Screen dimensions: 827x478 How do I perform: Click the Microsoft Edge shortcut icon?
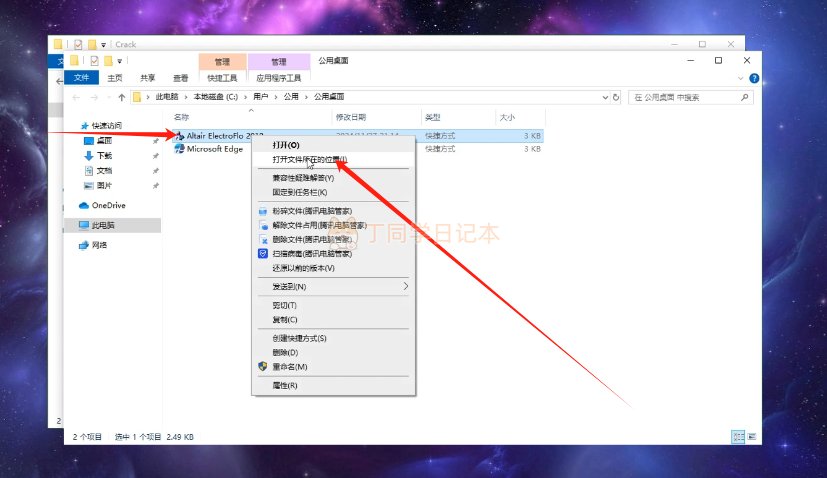(x=180, y=149)
